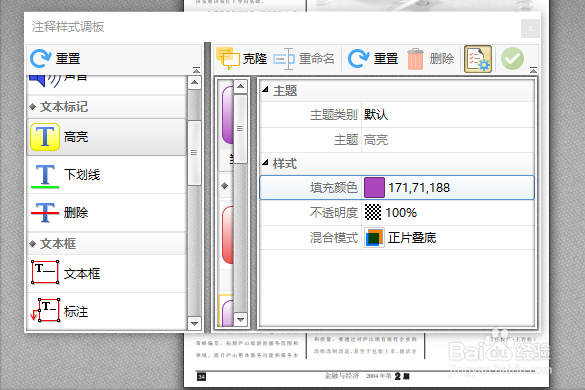This screenshot has height=390, width=585.
Task: Click the right toolbar 重置 reset button
Action: [373, 59]
